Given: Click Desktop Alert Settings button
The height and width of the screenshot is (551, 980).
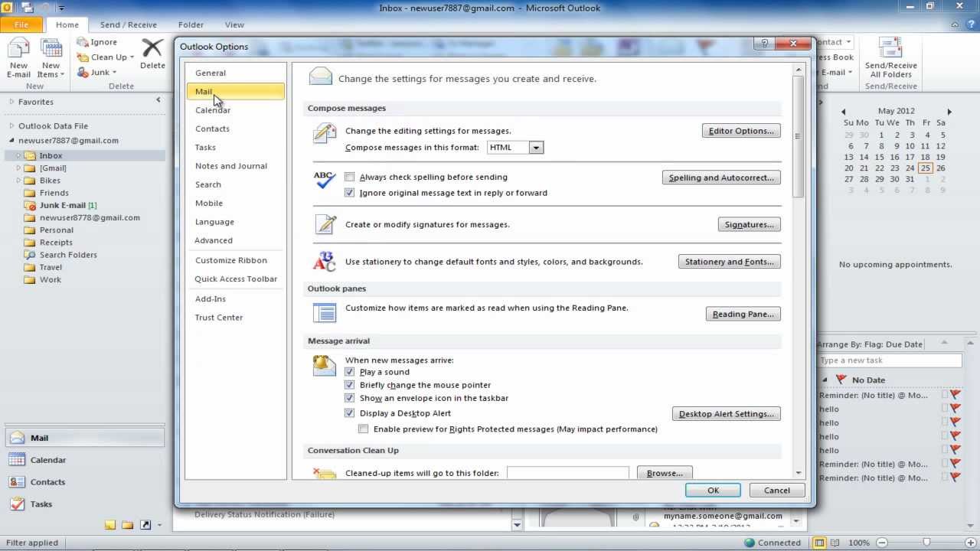Looking at the screenshot, I should point(726,414).
